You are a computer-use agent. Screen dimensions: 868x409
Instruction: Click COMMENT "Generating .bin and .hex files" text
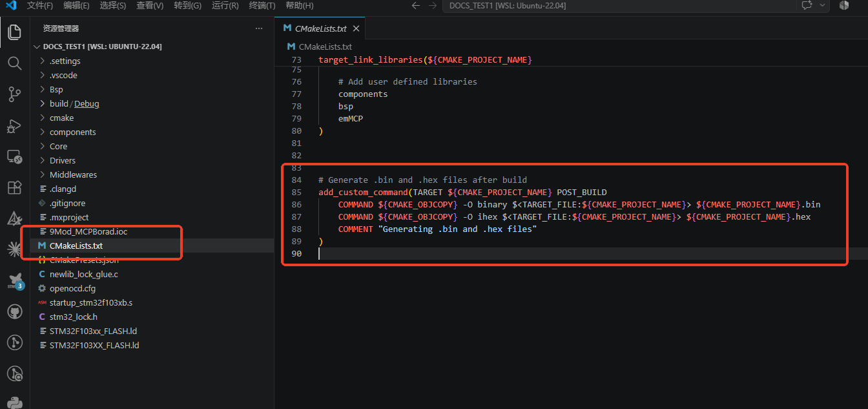437,229
